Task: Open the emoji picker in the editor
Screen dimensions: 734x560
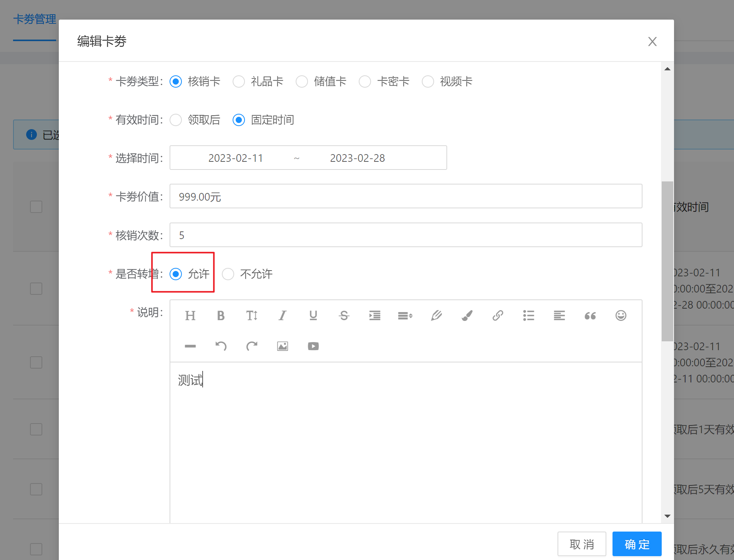Action: point(621,316)
